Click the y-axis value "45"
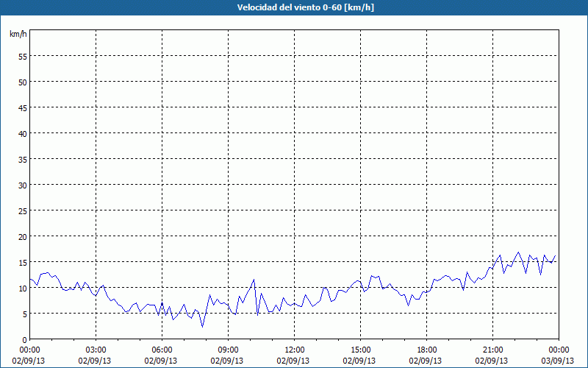The width and height of the screenshot is (588, 368). tap(23, 108)
